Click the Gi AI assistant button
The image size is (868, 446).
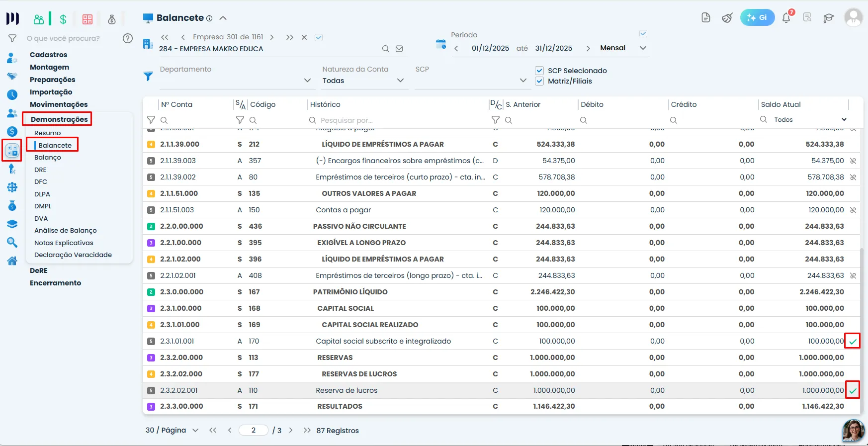757,17
